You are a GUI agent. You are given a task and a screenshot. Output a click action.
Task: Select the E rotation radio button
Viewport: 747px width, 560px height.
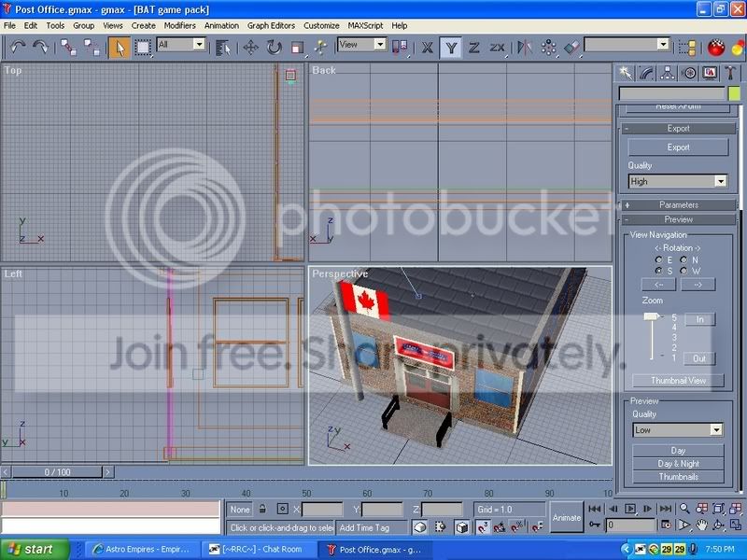coord(659,260)
